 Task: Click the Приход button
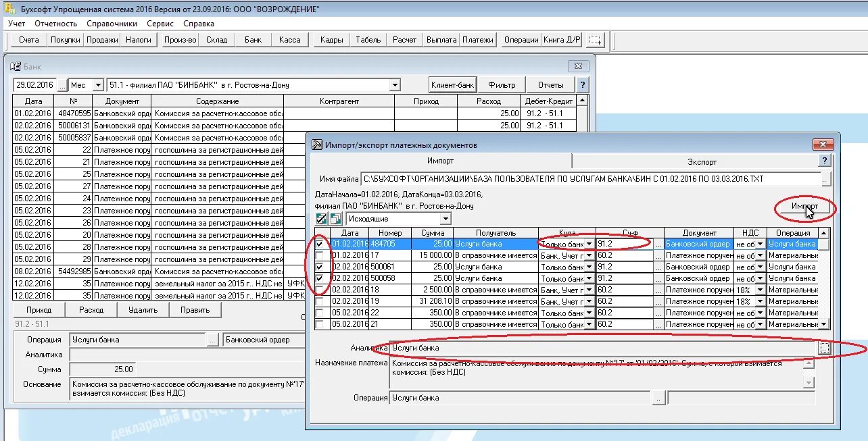[x=39, y=310]
